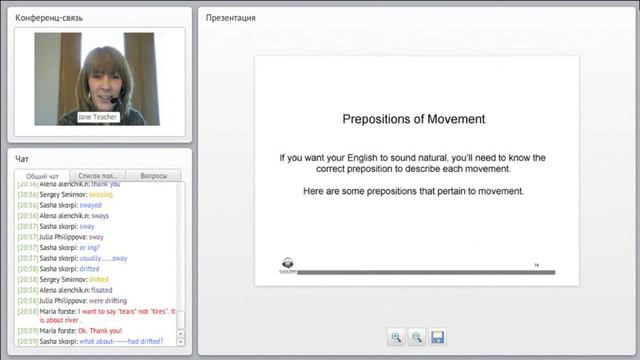
Task: Select Julia Philippova's 'sway' message
Action: tap(60, 237)
